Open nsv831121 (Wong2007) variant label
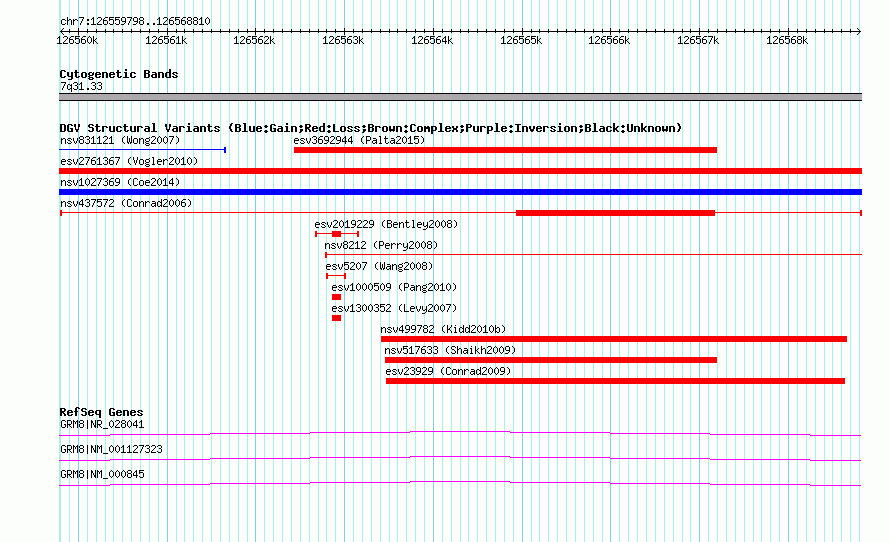Screen dimensions: 890x542 120,140
